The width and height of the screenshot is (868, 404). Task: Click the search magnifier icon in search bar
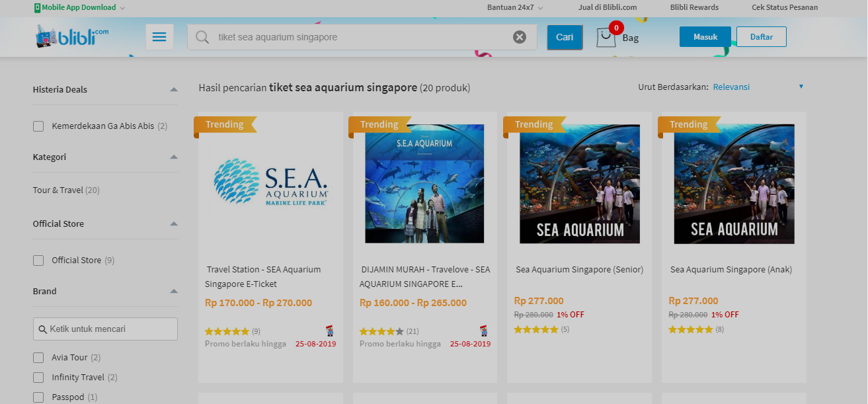[202, 37]
